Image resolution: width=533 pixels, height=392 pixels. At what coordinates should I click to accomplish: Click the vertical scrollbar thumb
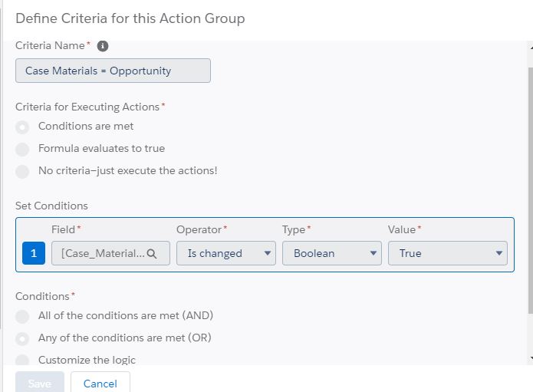tap(529, 184)
